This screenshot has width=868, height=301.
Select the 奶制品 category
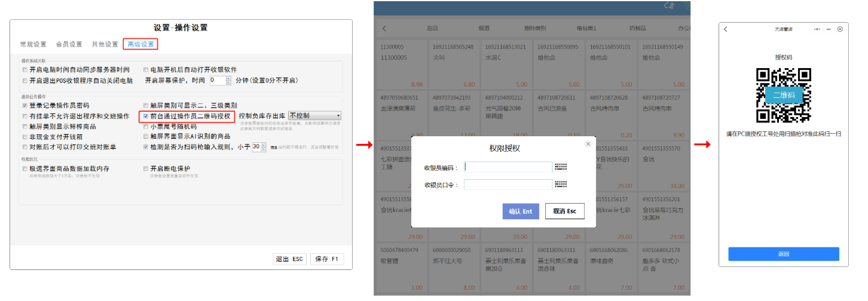(638, 28)
